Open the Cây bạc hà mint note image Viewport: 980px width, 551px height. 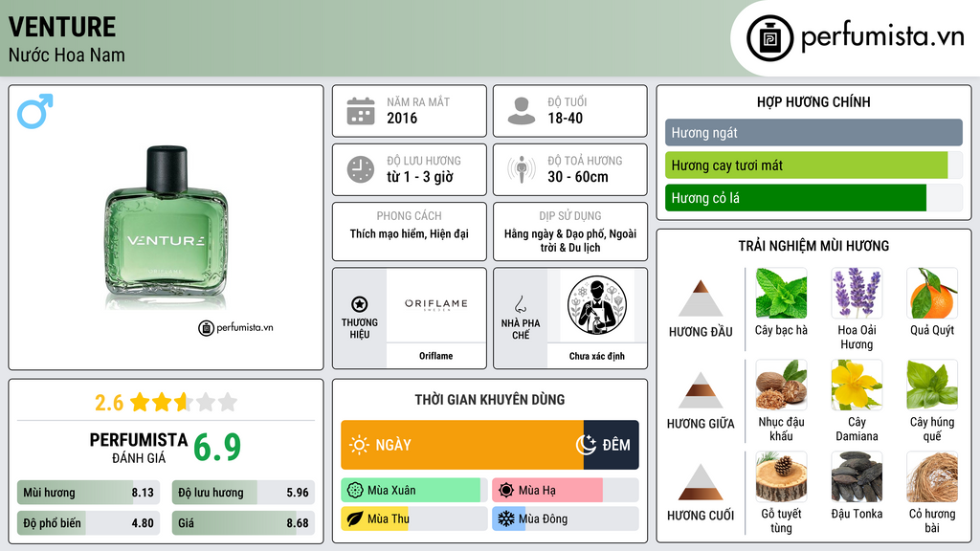[781, 294]
